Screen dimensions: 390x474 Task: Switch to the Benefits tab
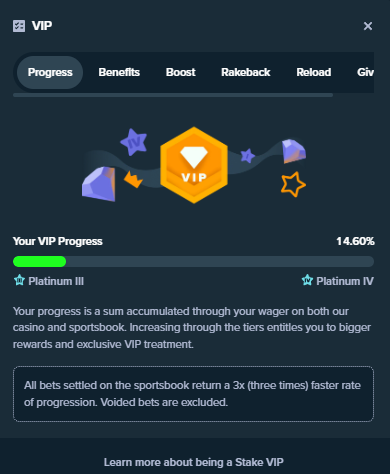click(x=119, y=72)
